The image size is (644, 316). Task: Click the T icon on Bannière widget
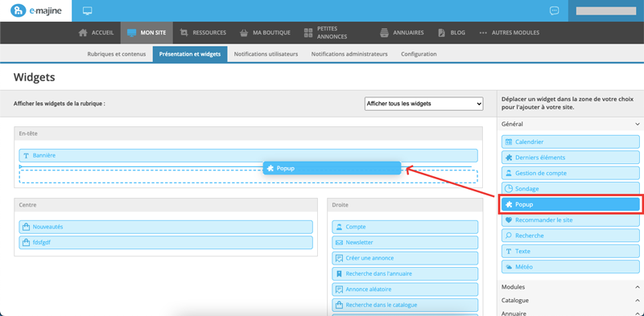27,155
